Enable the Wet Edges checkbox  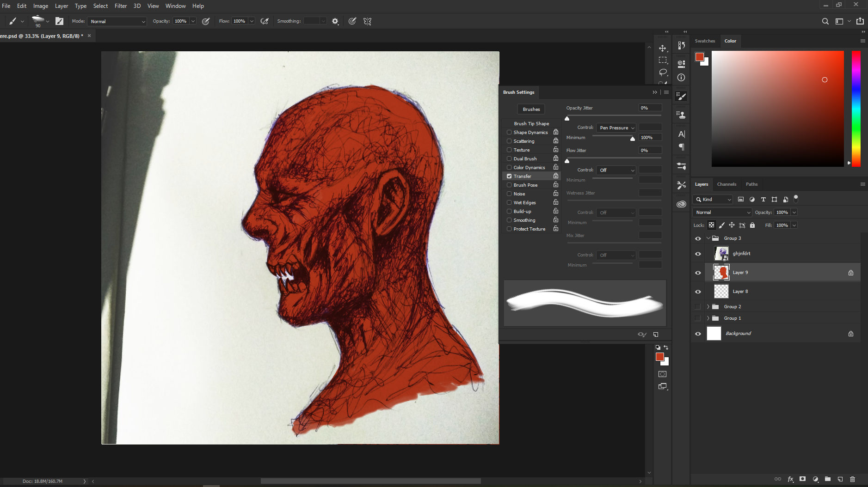(x=509, y=202)
